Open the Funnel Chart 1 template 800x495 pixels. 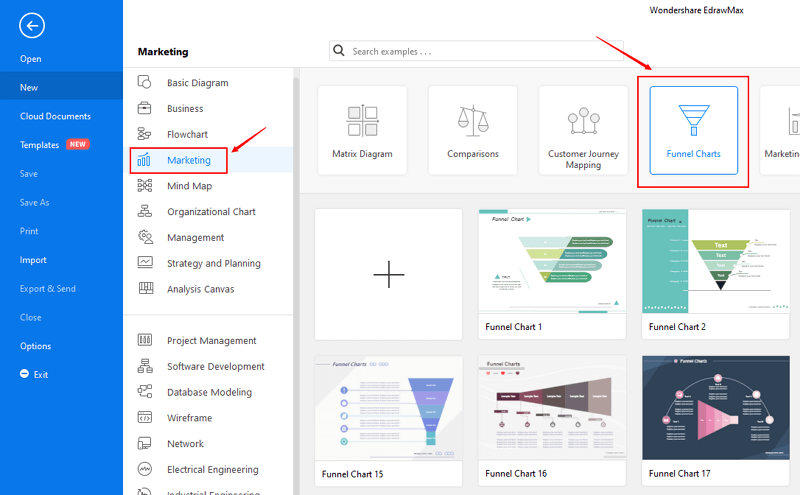[x=552, y=274]
